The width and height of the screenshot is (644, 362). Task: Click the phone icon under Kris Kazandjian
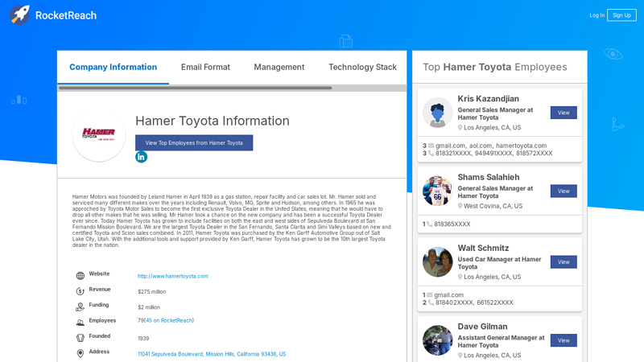click(431, 153)
